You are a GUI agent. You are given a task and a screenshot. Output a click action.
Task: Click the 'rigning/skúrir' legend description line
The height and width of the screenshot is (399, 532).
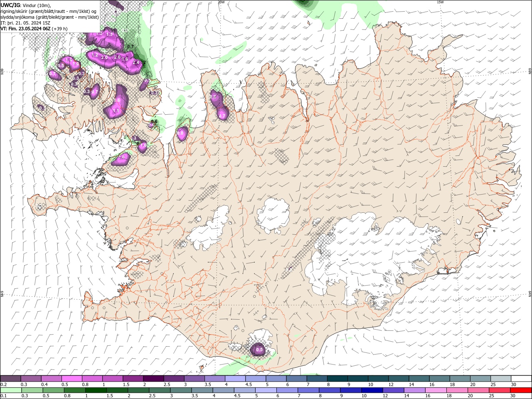49,11
